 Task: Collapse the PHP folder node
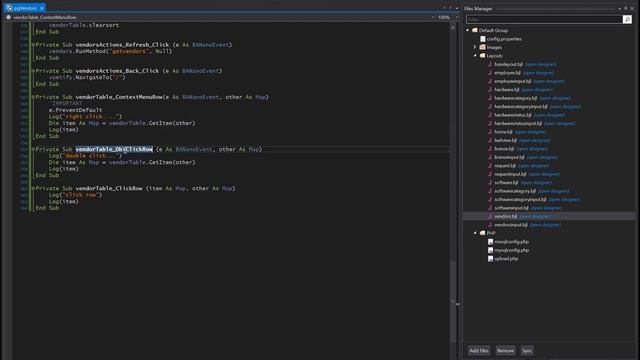475,233
